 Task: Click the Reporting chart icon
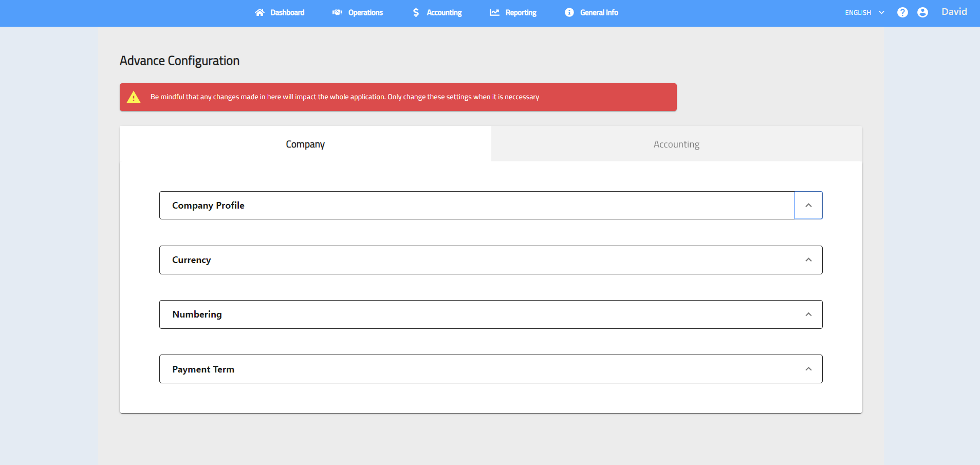[494, 12]
